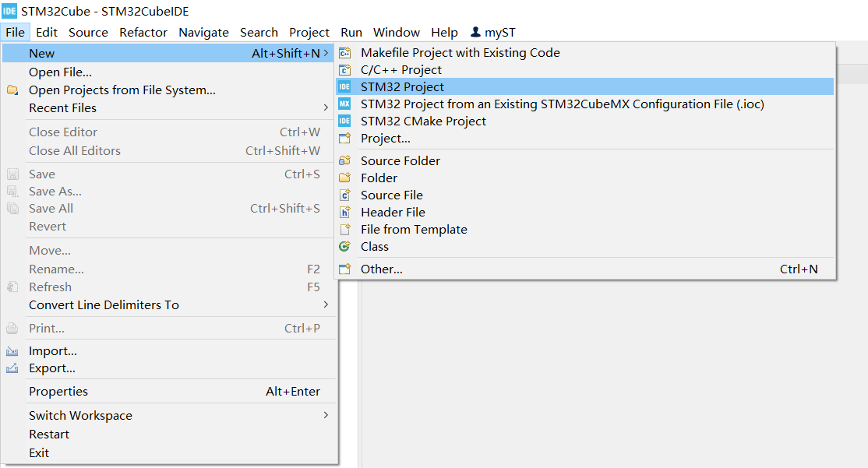Choose Open File... from File menu
The width and height of the screenshot is (868, 468).
(x=169, y=72)
